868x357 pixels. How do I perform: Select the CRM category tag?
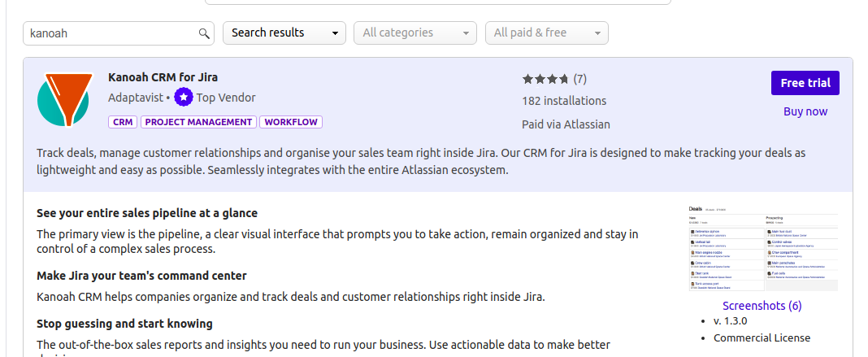click(x=123, y=122)
